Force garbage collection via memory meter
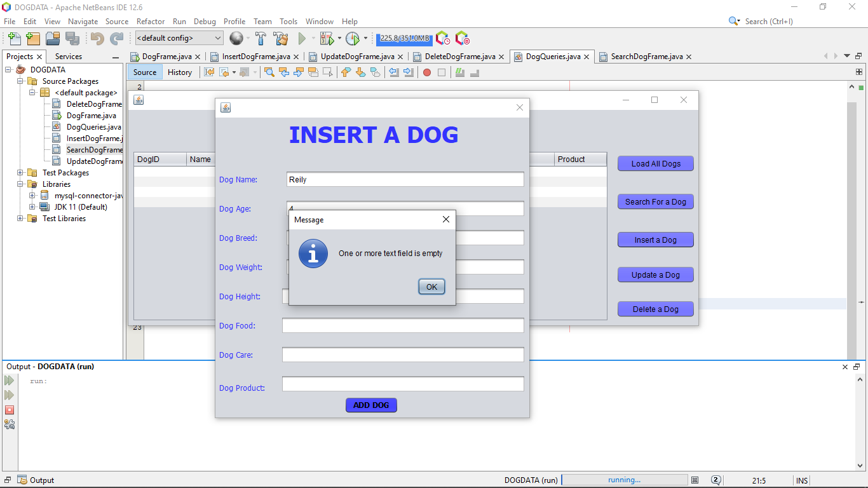The height and width of the screenshot is (488, 868). click(404, 38)
